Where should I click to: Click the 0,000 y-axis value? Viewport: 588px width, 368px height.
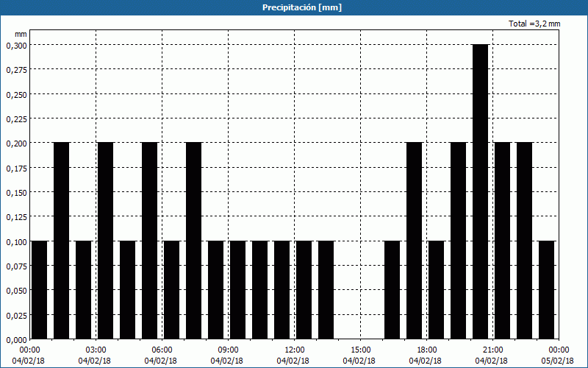point(16,340)
